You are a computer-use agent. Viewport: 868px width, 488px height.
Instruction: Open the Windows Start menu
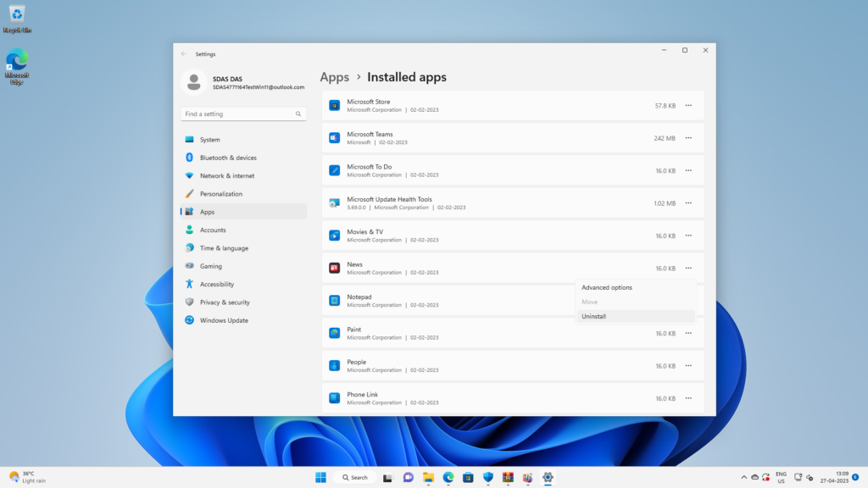[x=320, y=478]
